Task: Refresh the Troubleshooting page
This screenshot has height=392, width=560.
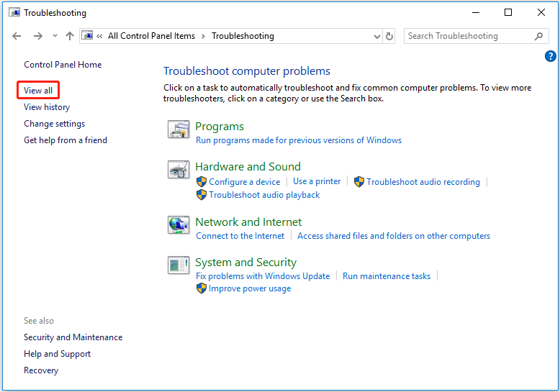Action: (389, 36)
